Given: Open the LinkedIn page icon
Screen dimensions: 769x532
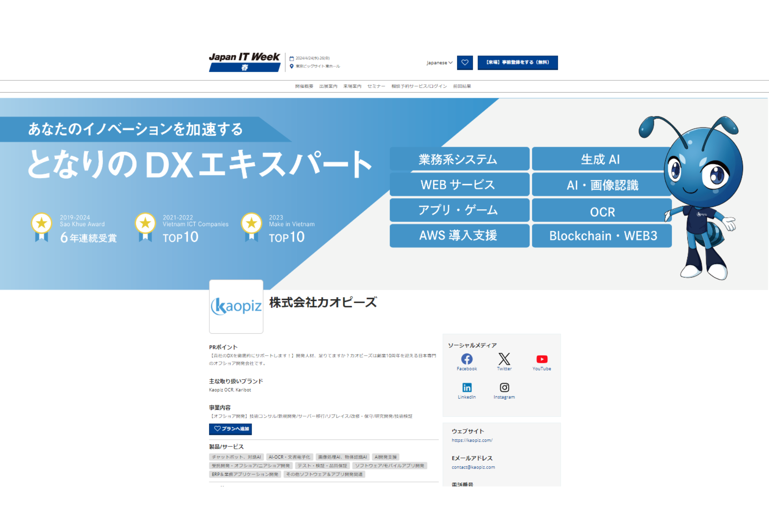Looking at the screenshot, I should point(467,387).
